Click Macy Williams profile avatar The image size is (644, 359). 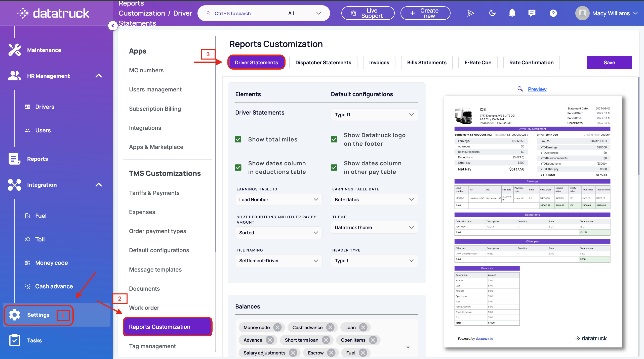tap(582, 13)
